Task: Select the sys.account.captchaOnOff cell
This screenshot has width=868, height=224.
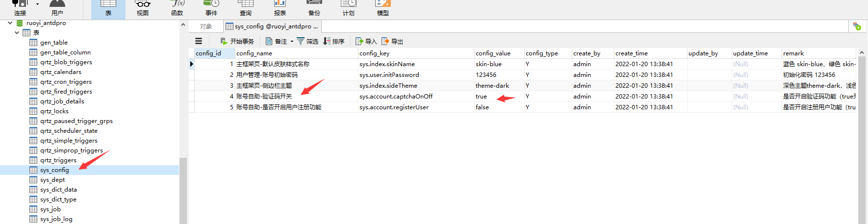Action: tap(416, 97)
